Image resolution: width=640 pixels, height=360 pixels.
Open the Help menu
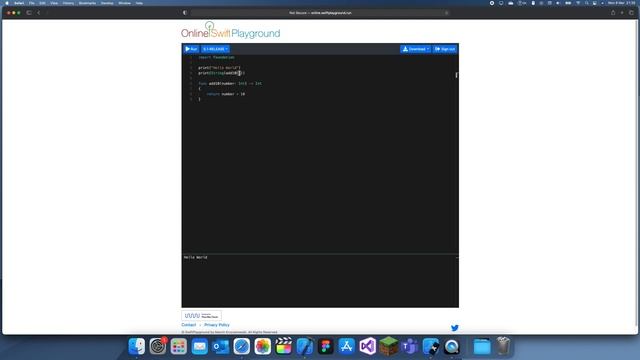pyautogui.click(x=139, y=3)
